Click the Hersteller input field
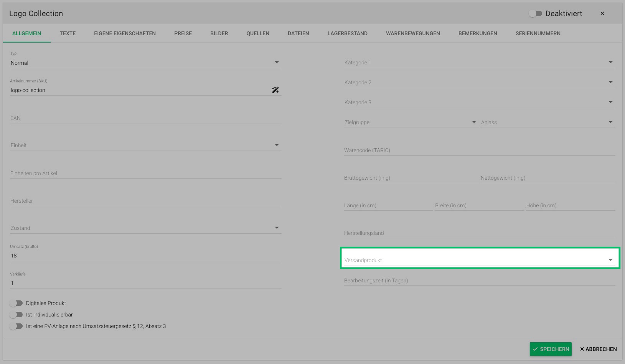Image resolution: width=625 pixels, height=364 pixels. (x=146, y=201)
